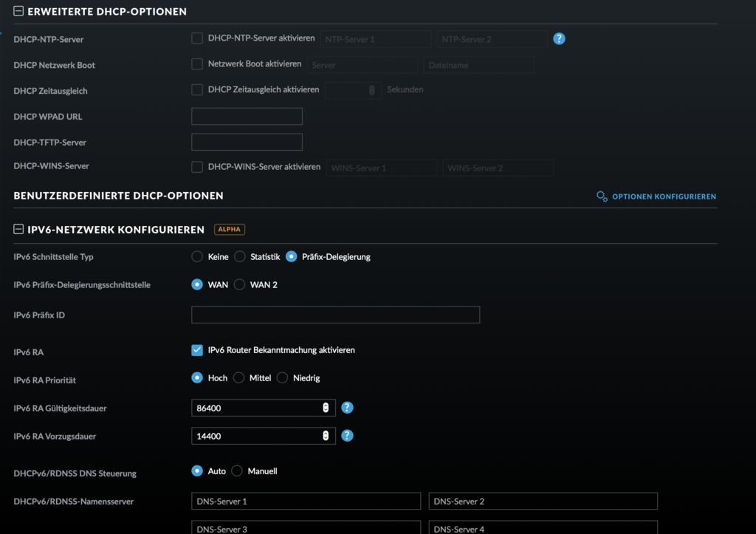Click help icon beside IPv6 RA Vorzugsdauer

coord(347,436)
